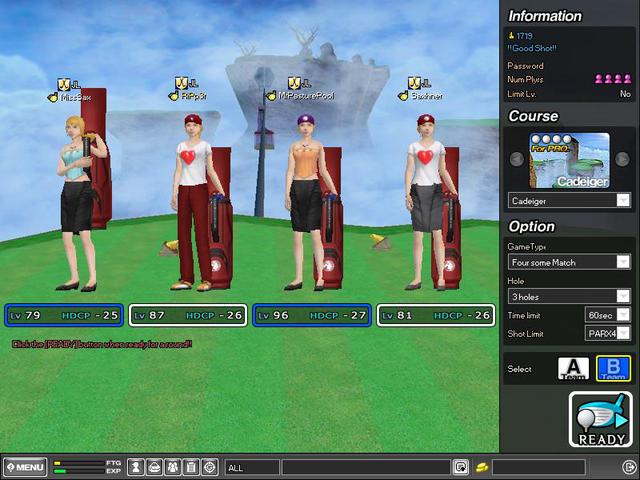Open the character profile icon in bottom bar
This screenshot has height=480, width=640.
point(136,467)
